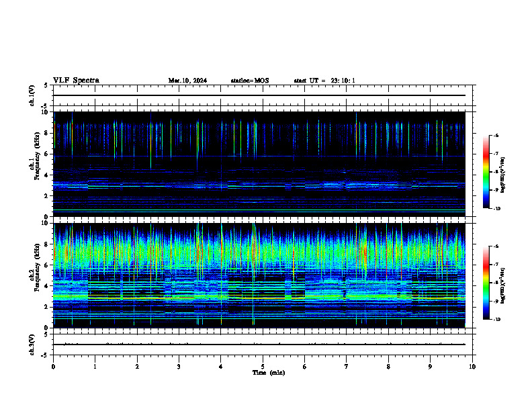Image resolution: width=532 pixels, height=411 pixels.
Task: Click the "4" tick on Time axis
Action: click(221, 367)
